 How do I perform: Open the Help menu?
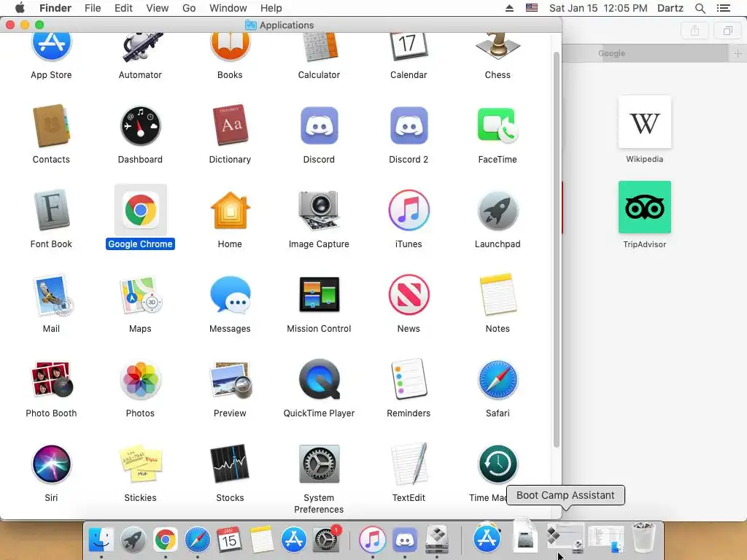(271, 8)
